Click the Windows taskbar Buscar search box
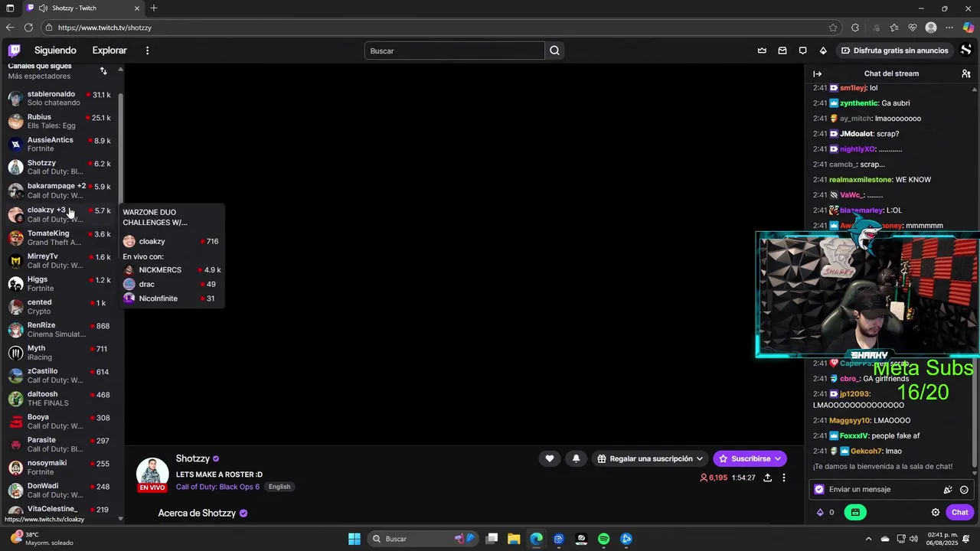The height and width of the screenshot is (551, 980). click(423, 539)
